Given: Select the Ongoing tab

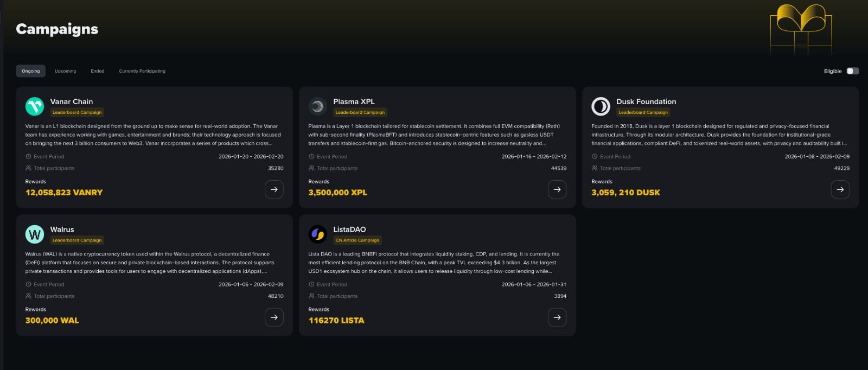Looking at the screenshot, I should [x=31, y=71].
